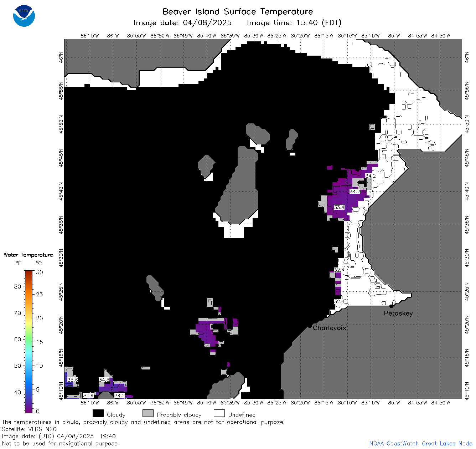Click the Water Temperature color scale bar
This screenshot has width=476, height=449.
(x=29, y=341)
